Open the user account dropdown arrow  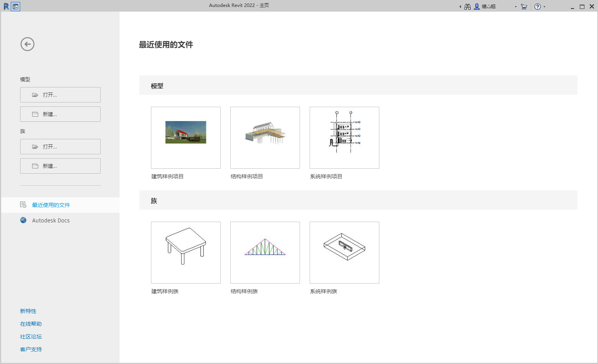[516, 7]
